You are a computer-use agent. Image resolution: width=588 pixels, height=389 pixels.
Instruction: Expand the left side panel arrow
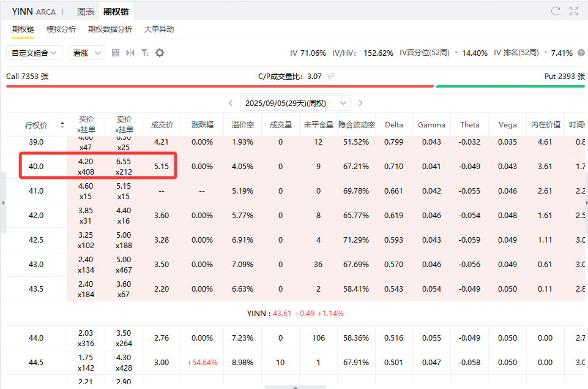pyautogui.click(x=4, y=203)
